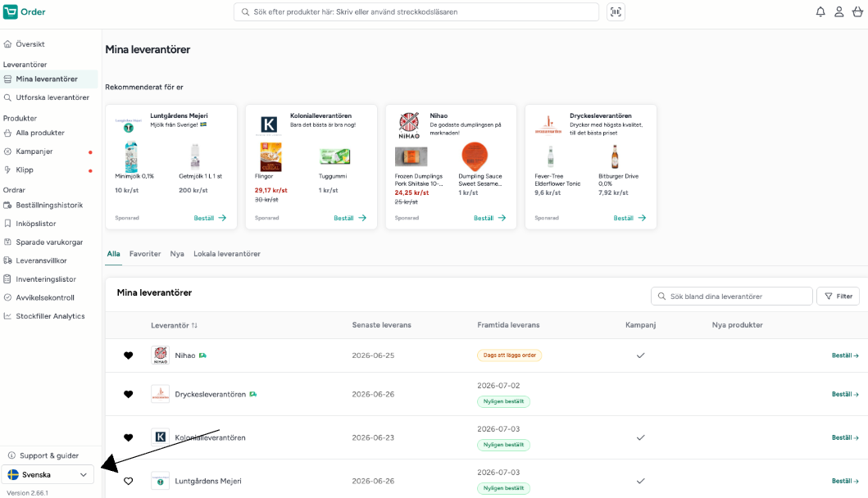Go to Stockfiller Analytics in sidebar
Viewport: 868px width, 498px height.
48,316
